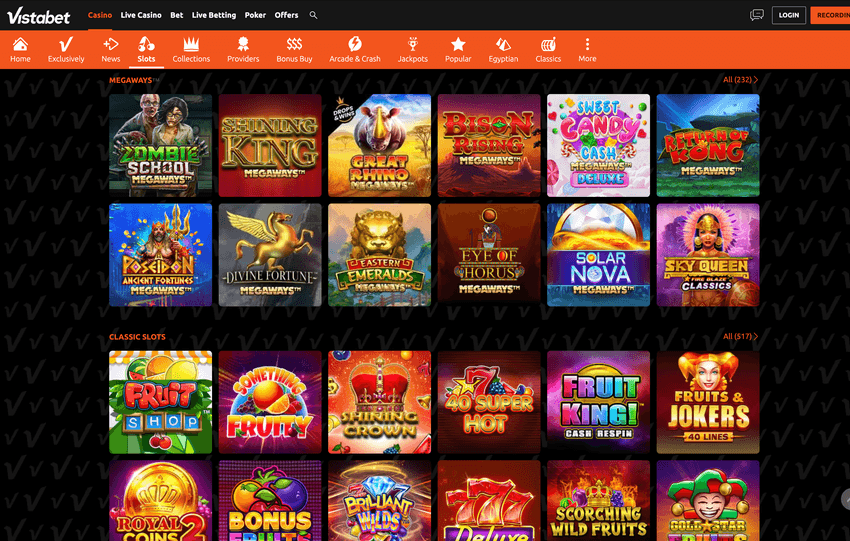The width and height of the screenshot is (850, 541).
Task: Open the Live Betting tab
Action: [214, 15]
